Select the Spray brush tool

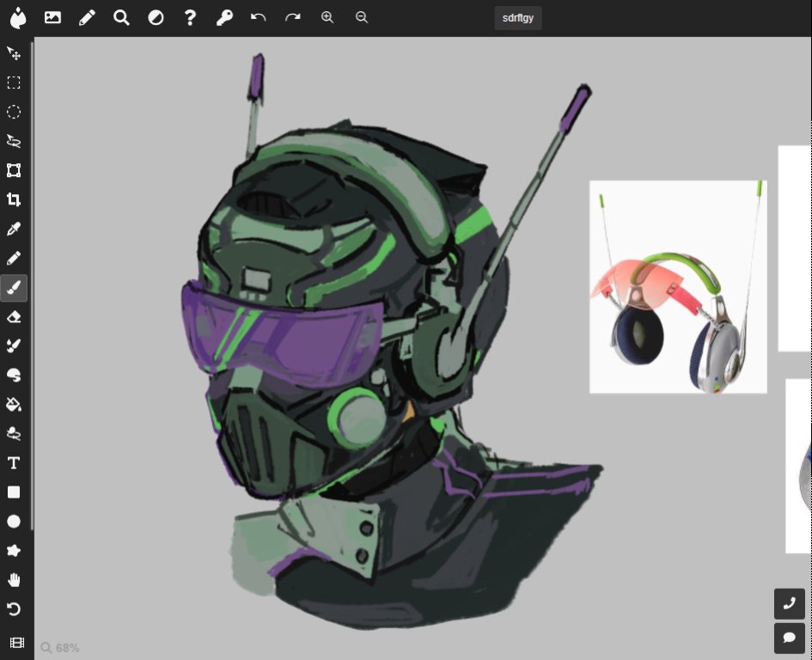(14, 345)
